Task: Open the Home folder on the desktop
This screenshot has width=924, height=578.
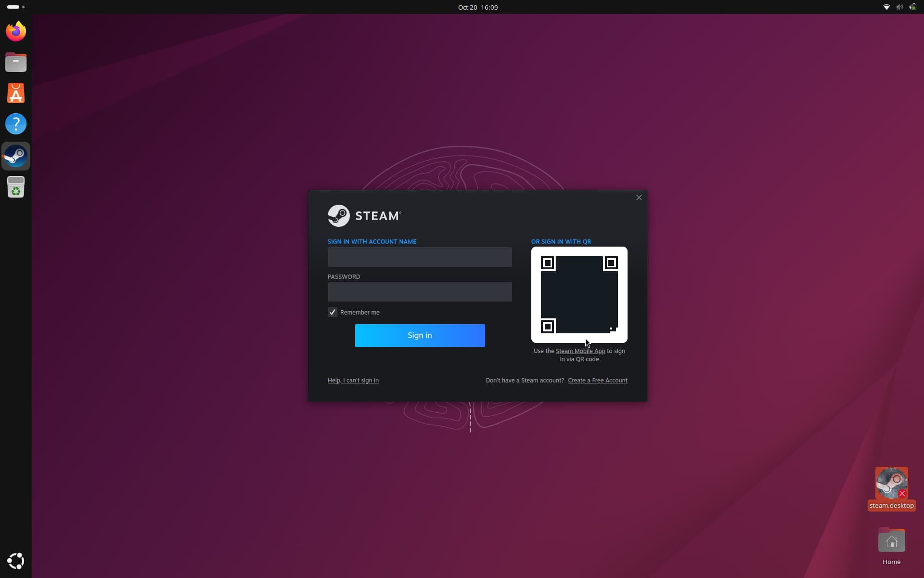Action: (x=891, y=540)
